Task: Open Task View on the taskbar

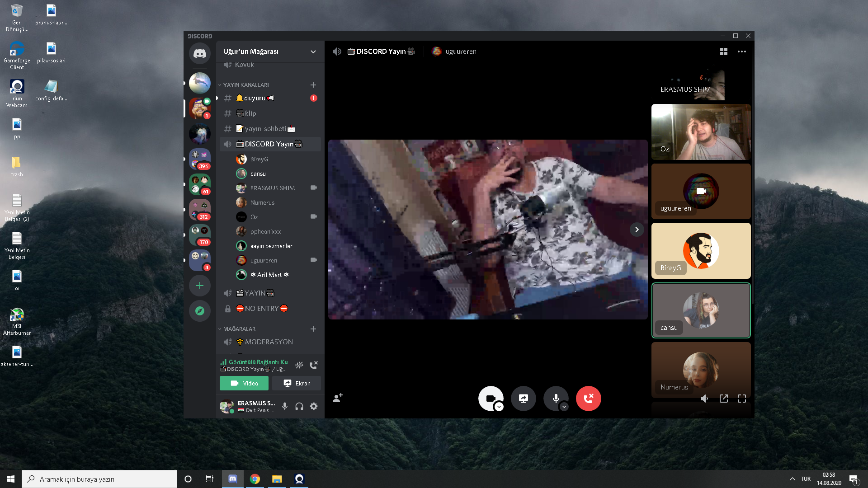Action: tap(210, 479)
